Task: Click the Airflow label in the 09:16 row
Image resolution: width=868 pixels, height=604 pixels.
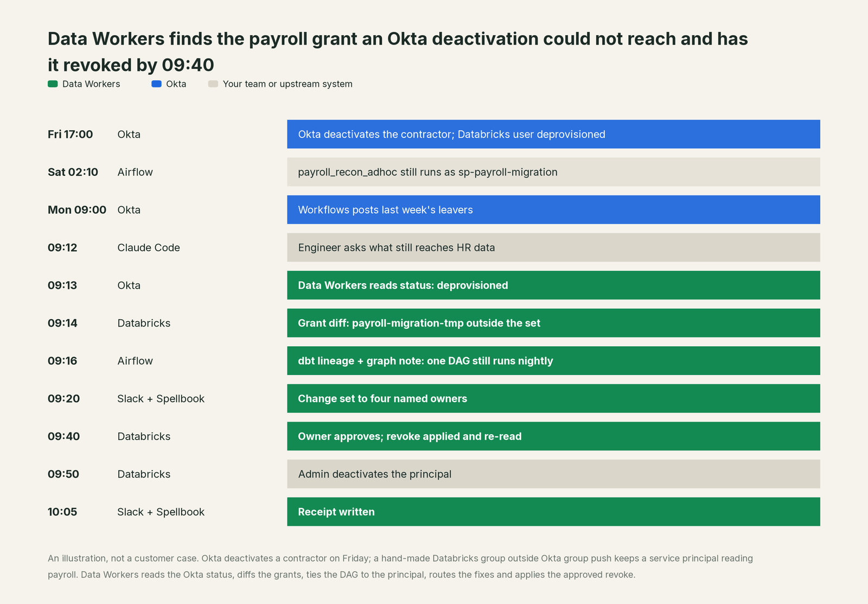Action: coord(135,361)
